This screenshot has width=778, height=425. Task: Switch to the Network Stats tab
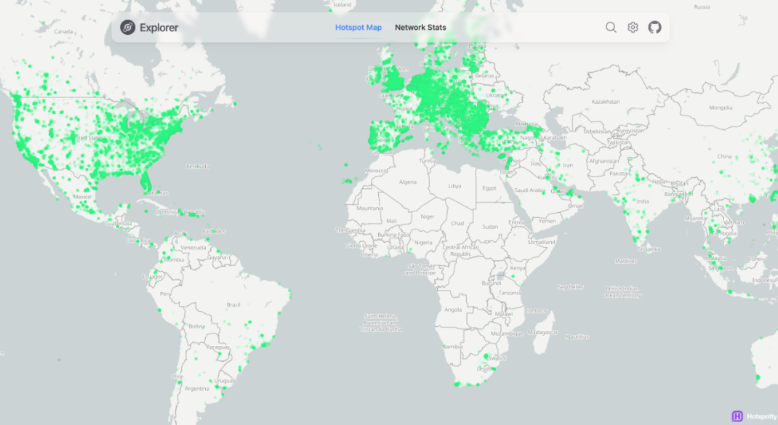[420, 27]
